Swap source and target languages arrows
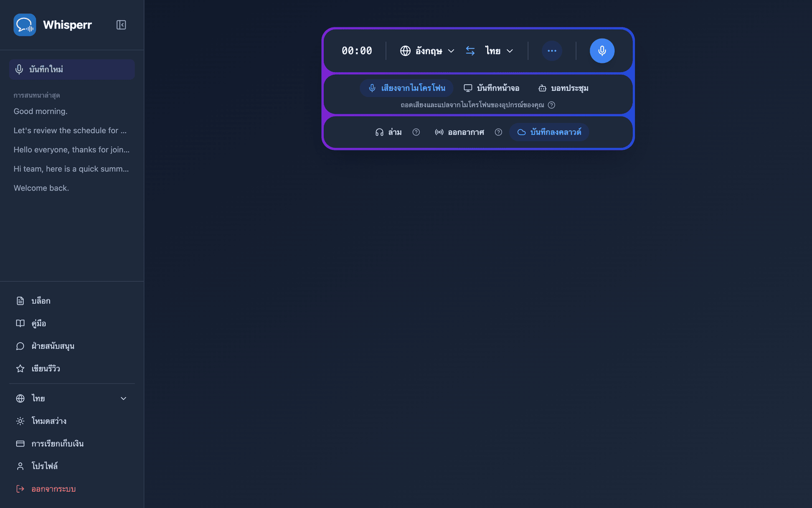812x508 pixels. [470, 51]
